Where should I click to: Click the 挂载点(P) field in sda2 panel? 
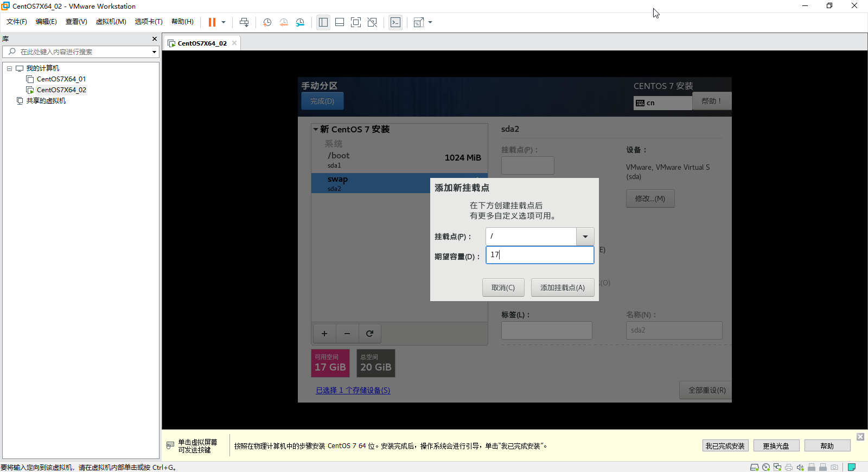(x=528, y=165)
